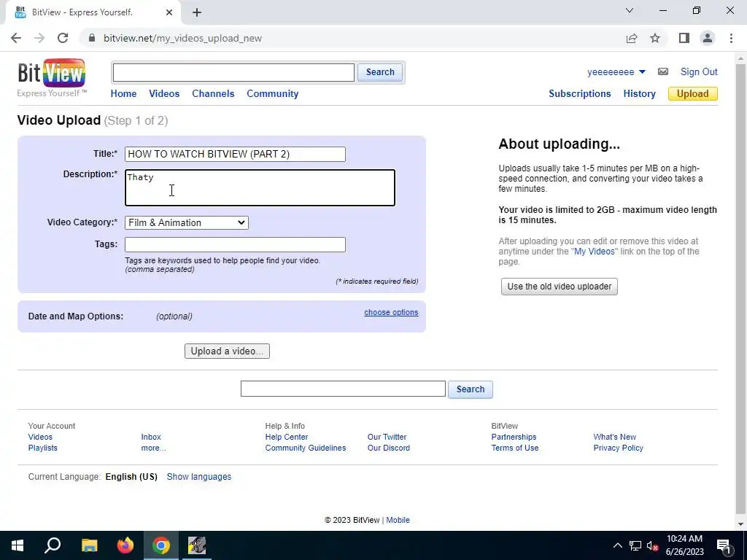747x560 pixels.
Task: Open the Channels navigation tab
Action: 213,94
